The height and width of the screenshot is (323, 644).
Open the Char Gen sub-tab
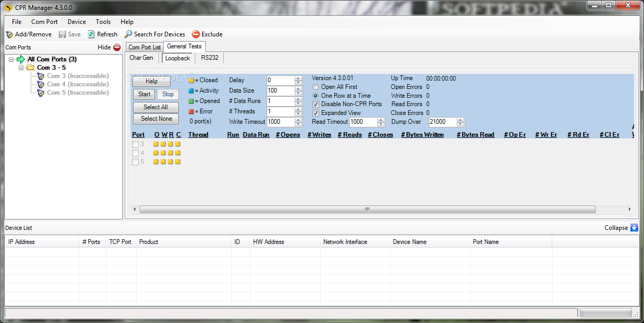click(x=141, y=58)
